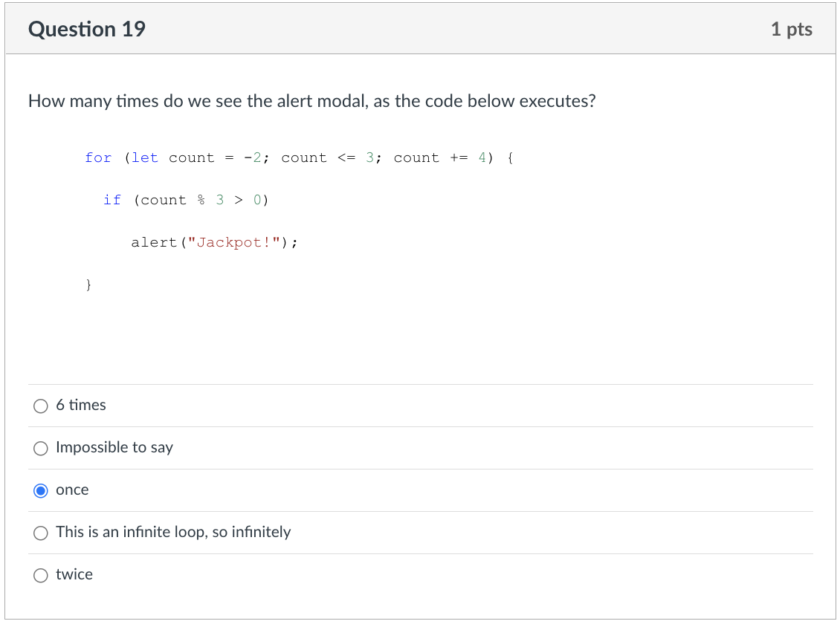The image size is (840, 624).
Task: Select the "6 times" answer option
Action: 41,406
